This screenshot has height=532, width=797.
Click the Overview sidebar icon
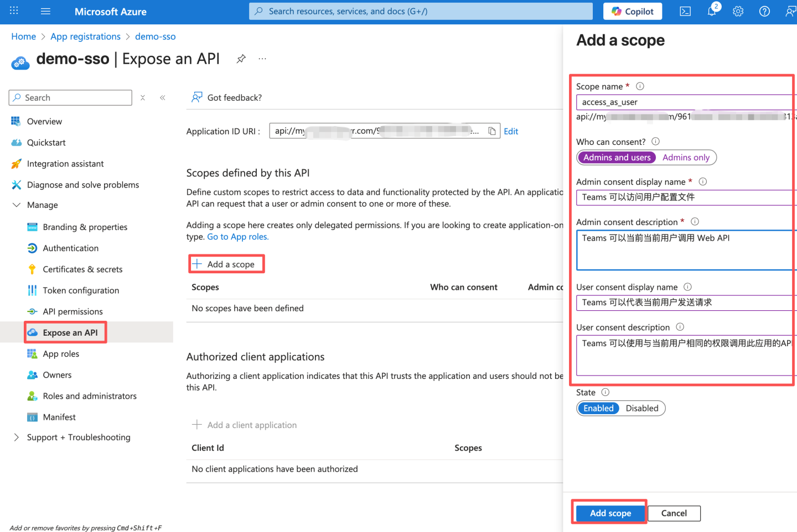pos(15,122)
